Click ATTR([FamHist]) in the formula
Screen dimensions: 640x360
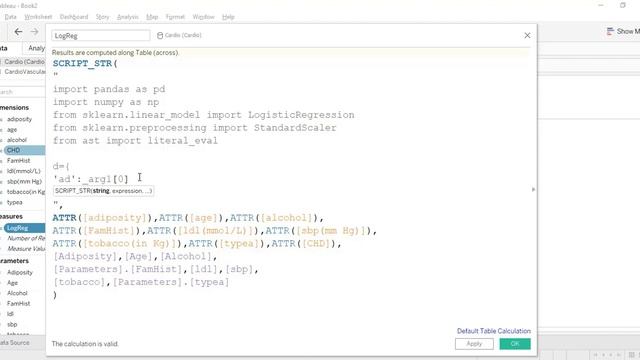[x=97, y=231]
